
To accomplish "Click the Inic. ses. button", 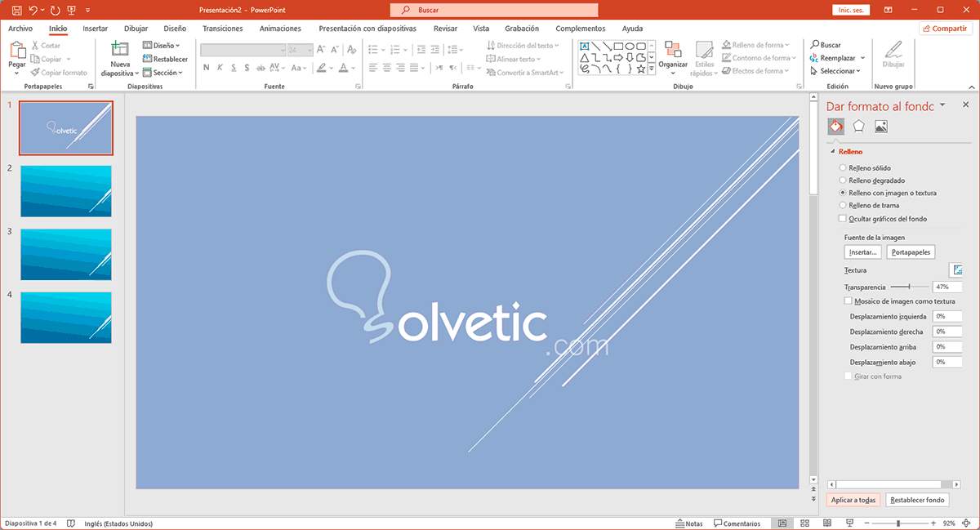I will [849, 10].
